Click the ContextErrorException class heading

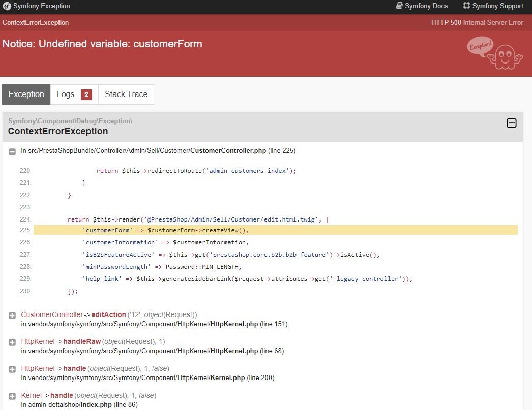[58, 131]
